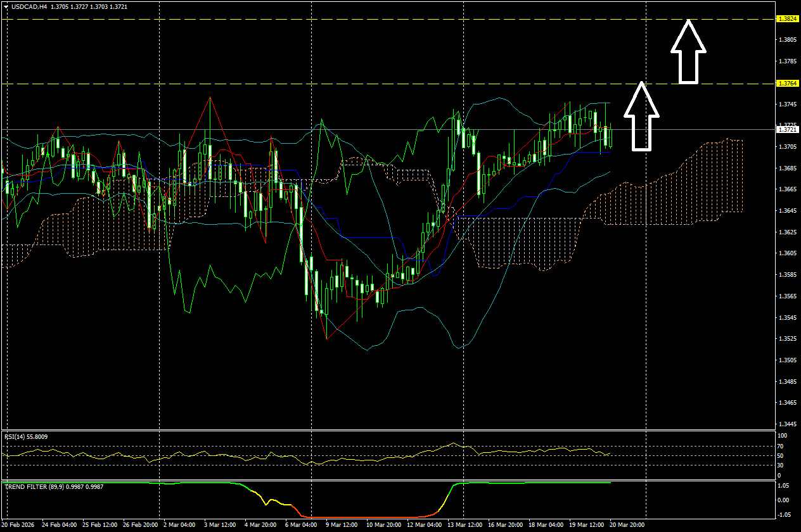Click the 1.3625 price axis label

tap(787, 232)
